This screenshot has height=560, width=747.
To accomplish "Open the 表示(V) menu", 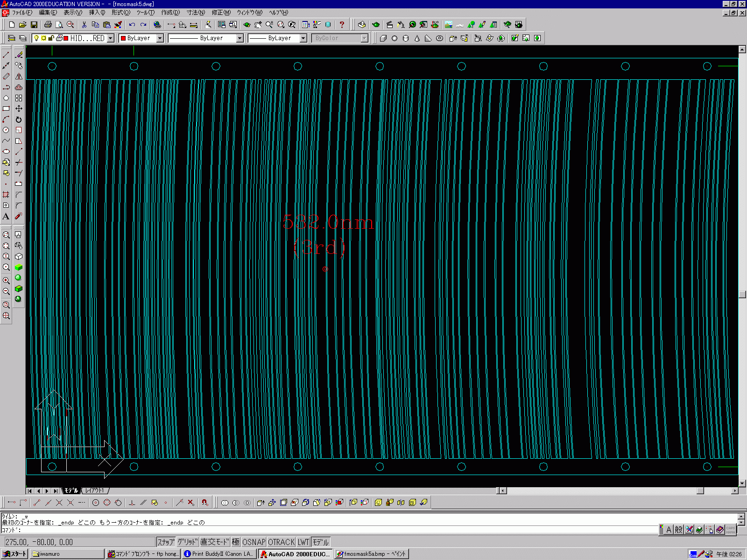I will tap(72, 13).
